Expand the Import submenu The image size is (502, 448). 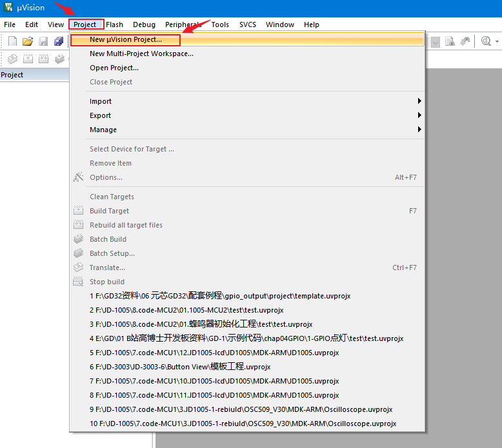click(247, 101)
